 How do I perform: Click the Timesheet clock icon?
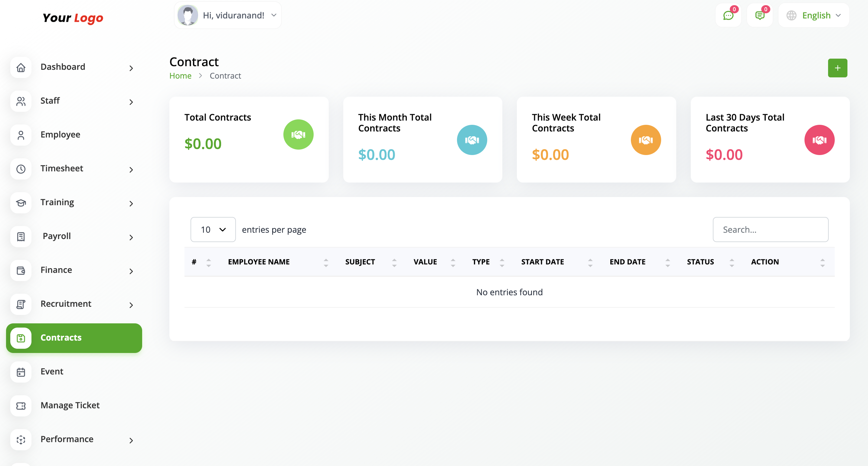[x=21, y=169]
